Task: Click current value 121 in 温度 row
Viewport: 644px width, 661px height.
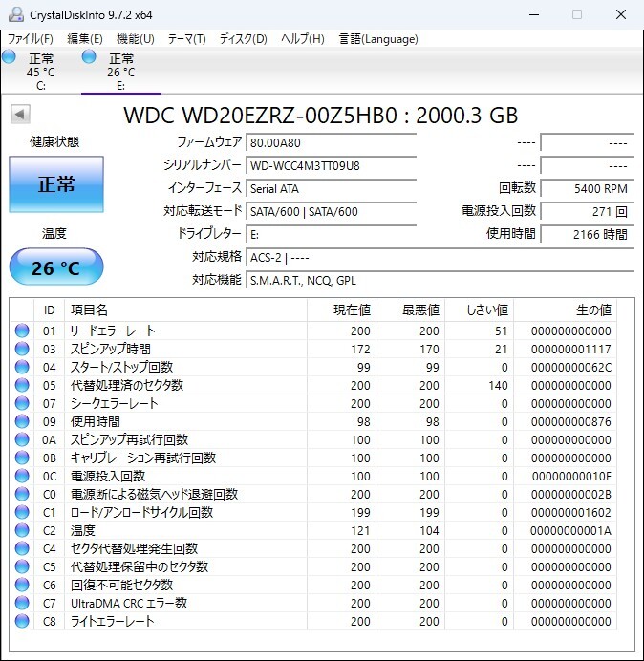Action: 360,530
